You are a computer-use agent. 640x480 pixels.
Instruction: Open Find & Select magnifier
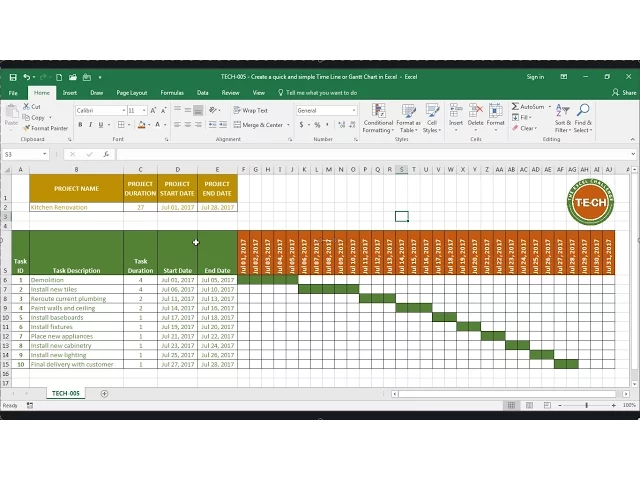pyautogui.click(x=583, y=118)
